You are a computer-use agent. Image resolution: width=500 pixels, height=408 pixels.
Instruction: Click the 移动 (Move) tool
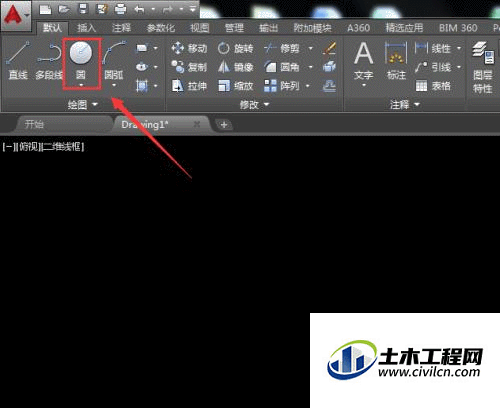click(189, 49)
